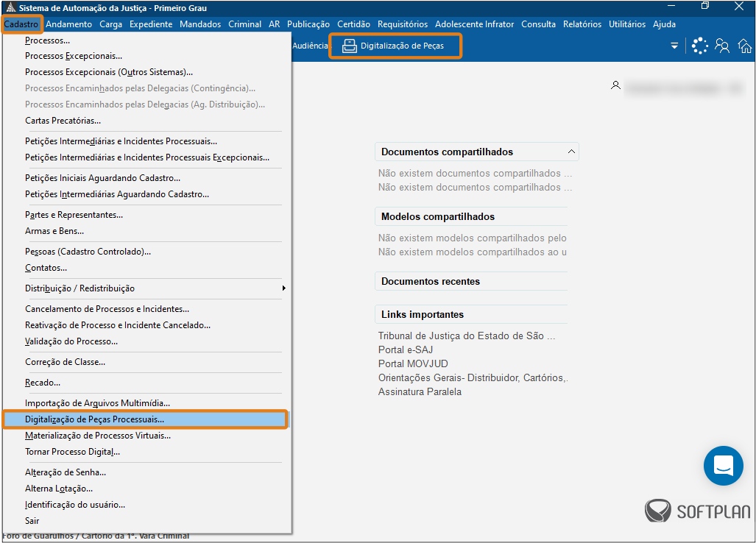Select Digitalização de Peças Processuais menu entry
The width and height of the screenshot is (756, 543).
94,419
